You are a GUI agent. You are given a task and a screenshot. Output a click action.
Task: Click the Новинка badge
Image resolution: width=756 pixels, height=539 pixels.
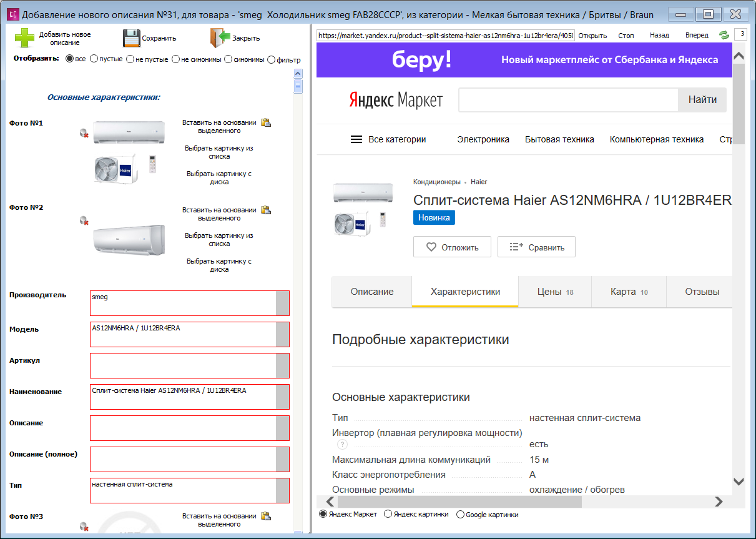434,217
